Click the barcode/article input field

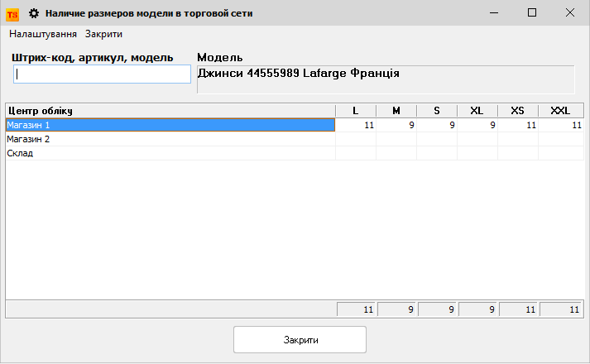tap(102, 74)
